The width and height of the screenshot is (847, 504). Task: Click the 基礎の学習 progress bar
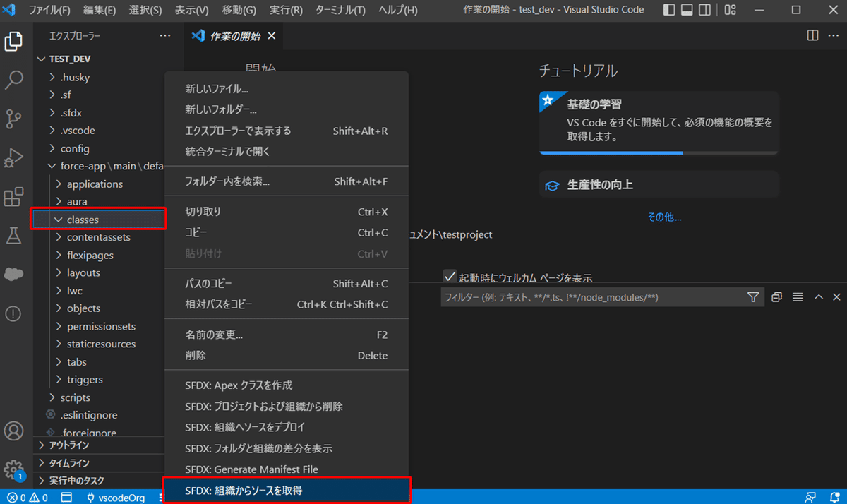pos(659,152)
